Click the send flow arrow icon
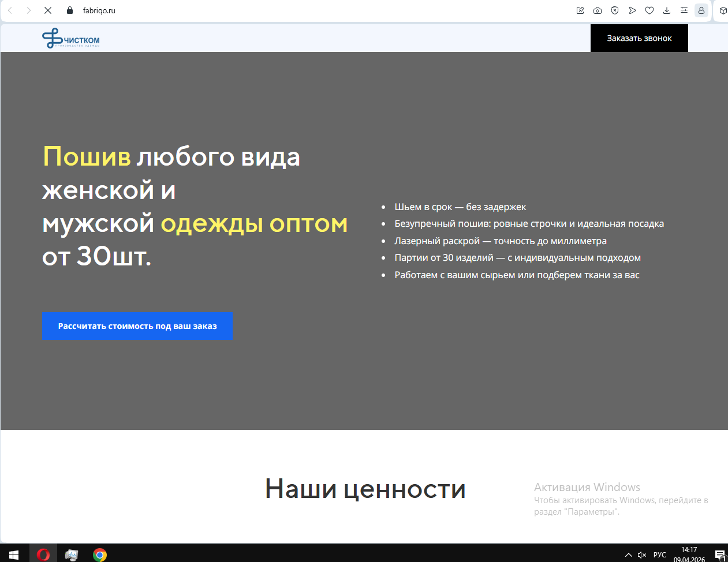728x562 pixels. [x=632, y=10]
